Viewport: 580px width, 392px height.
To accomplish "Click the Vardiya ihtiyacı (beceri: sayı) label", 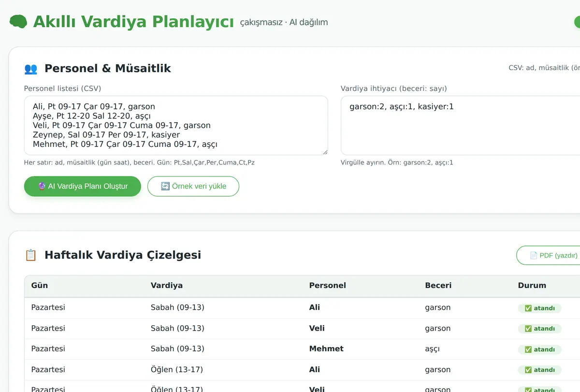I will (x=394, y=88).
